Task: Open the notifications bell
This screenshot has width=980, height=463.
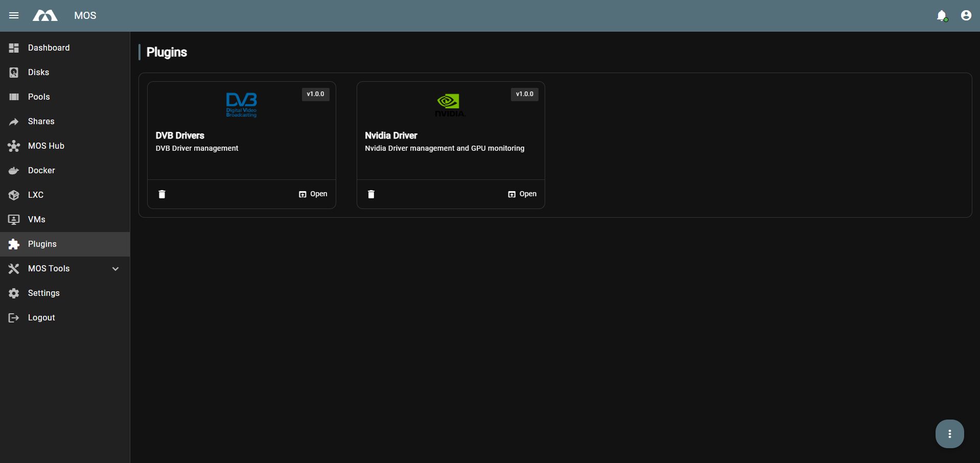Action: [942, 15]
